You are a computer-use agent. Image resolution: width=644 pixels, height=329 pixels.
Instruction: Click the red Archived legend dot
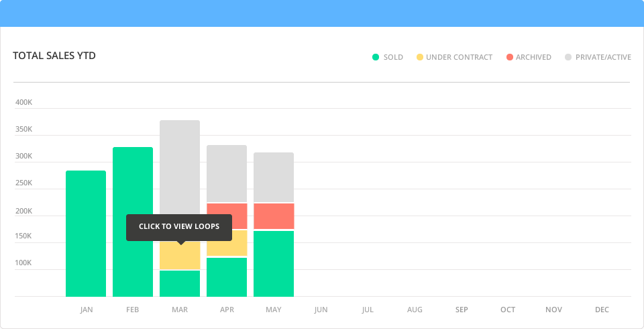click(x=510, y=57)
